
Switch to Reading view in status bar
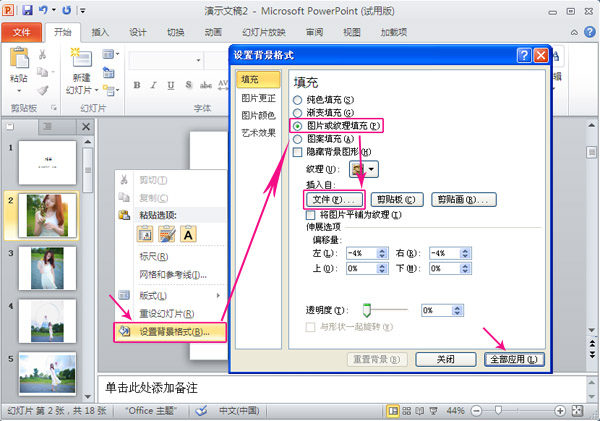tap(420, 411)
